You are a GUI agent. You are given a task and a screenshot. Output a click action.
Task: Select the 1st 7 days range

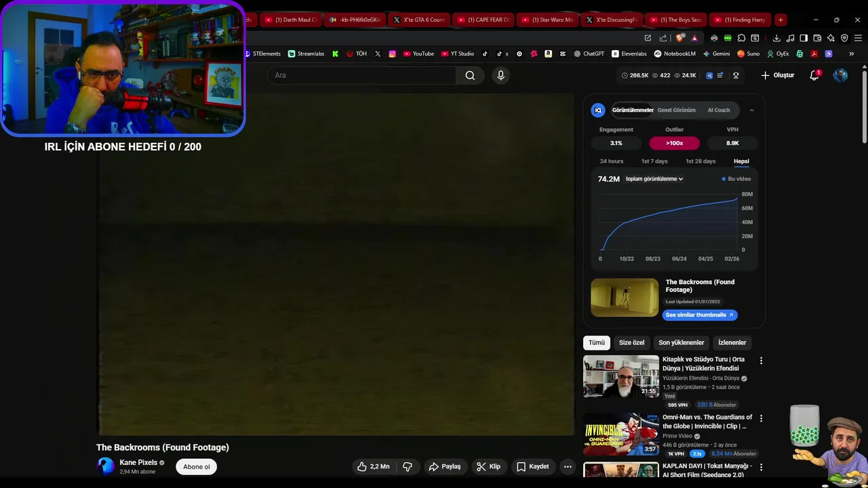tap(654, 161)
